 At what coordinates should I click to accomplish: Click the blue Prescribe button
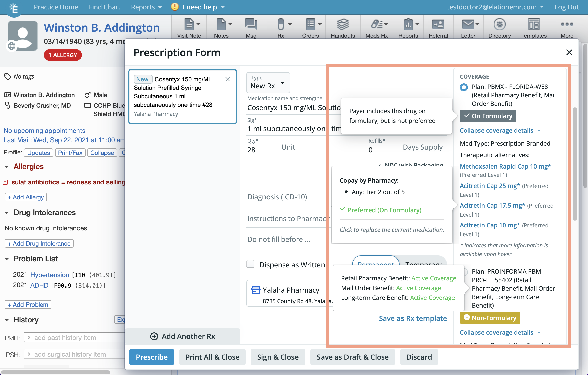coord(151,357)
